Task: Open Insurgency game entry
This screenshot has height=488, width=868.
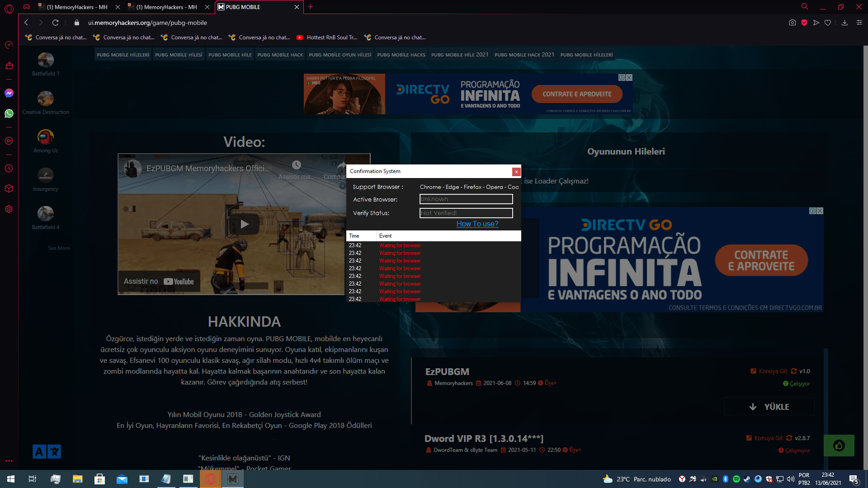Action: [x=46, y=180]
